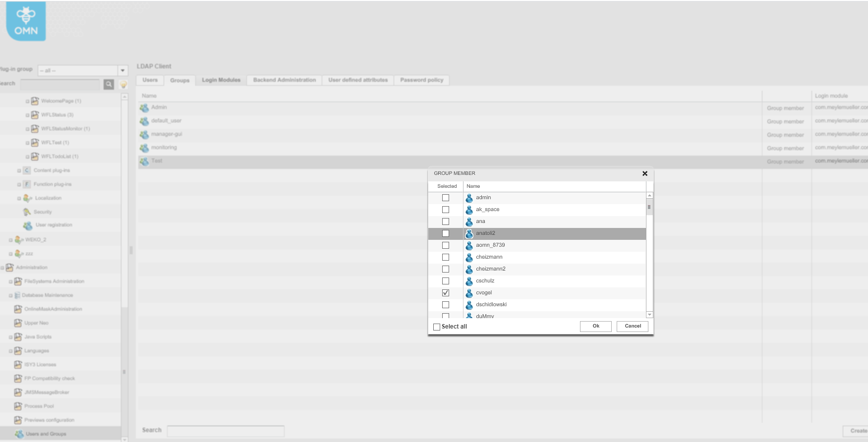Switch to the Users tab
Image resolution: width=868 pixels, height=442 pixels.
[x=150, y=80]
